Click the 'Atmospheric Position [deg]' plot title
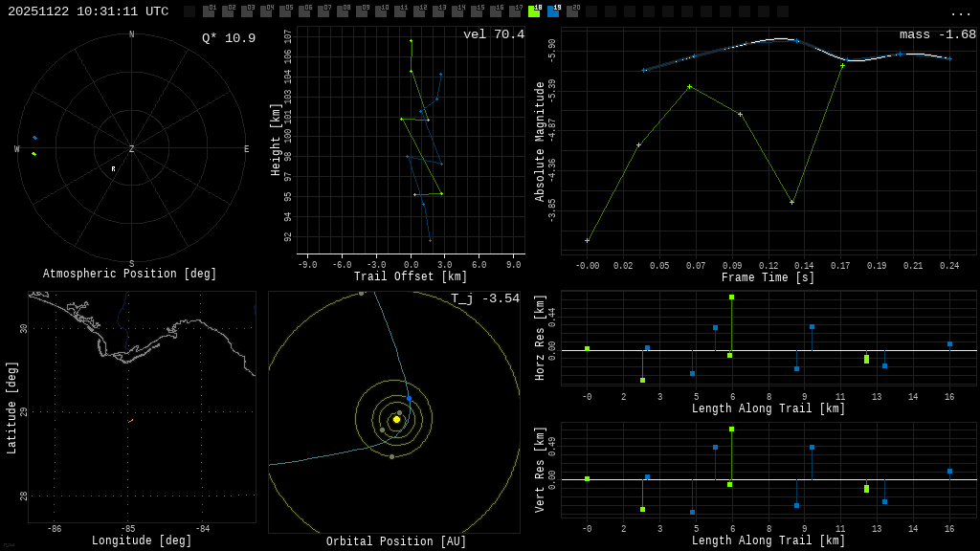This screenshot has height=551, width=980. pos(130,275)
